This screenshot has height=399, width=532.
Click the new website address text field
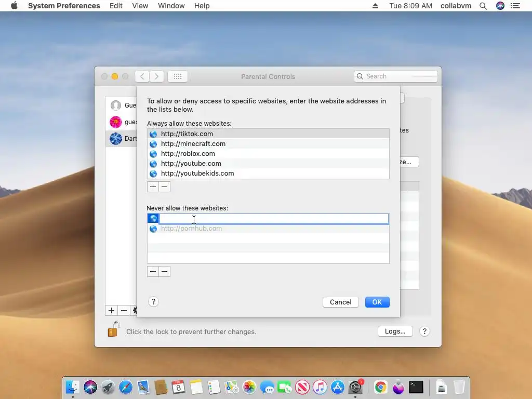tap(274, 219)
